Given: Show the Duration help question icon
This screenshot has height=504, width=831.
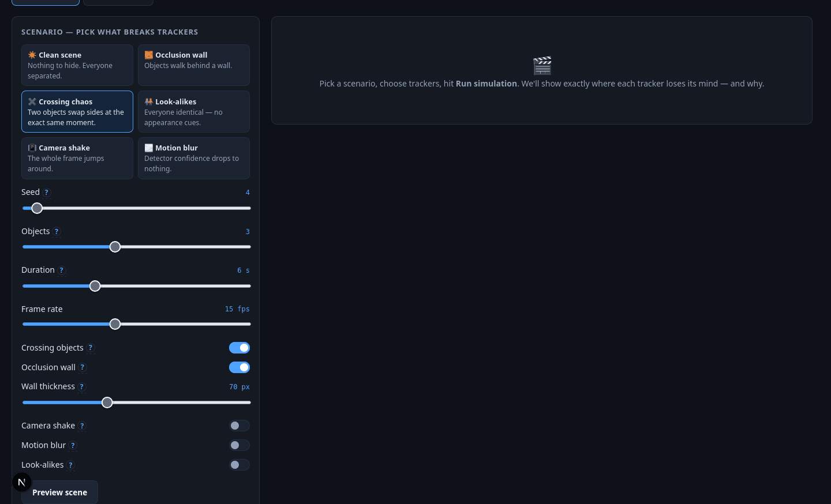Looking at the screenshot, I should click(62, 270).
